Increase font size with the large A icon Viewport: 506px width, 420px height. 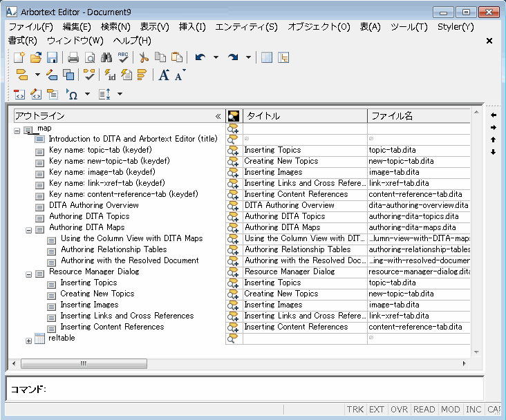pos(164,75)
